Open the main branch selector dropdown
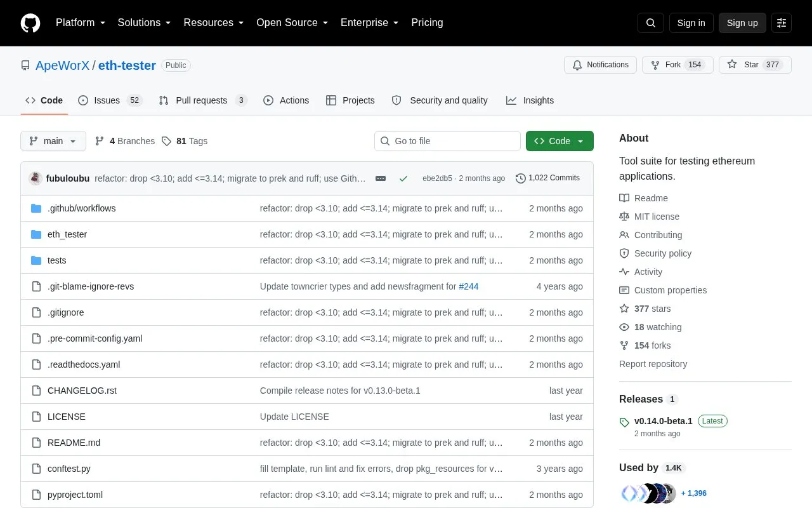 tap(53, 141)
